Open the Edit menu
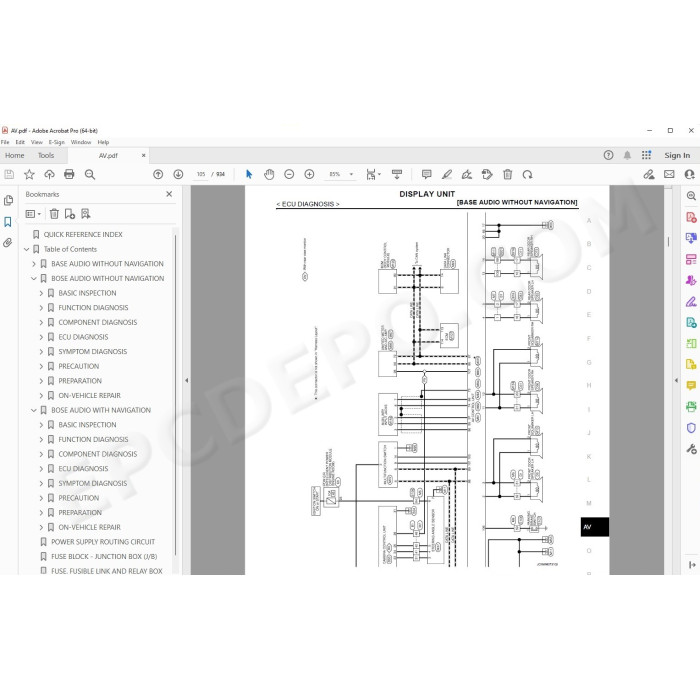The width and height of the screenshot is (700, 700). (x=20, y=142)
